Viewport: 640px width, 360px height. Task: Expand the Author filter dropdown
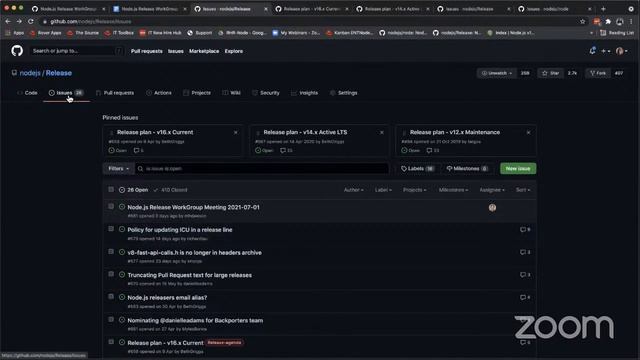click(x=353, y=190)
